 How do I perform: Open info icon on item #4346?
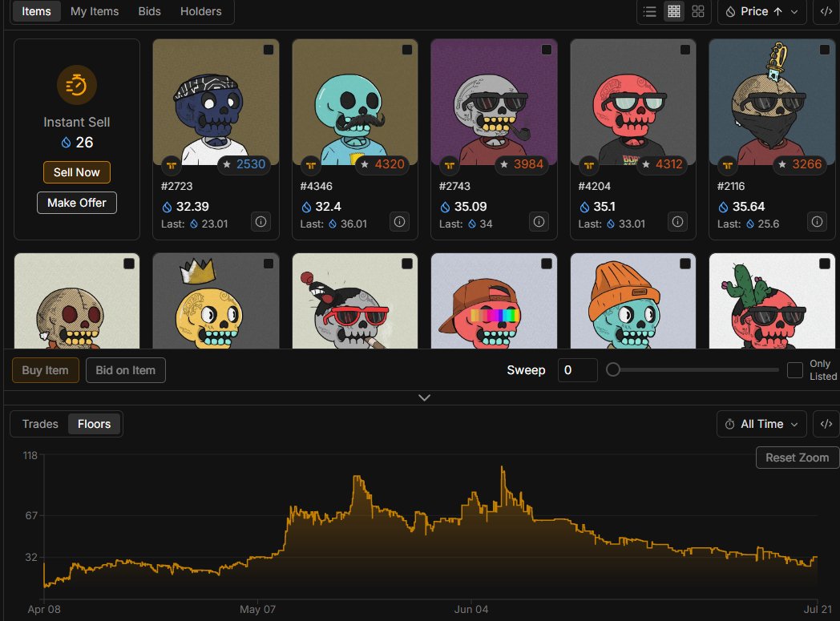400,222
